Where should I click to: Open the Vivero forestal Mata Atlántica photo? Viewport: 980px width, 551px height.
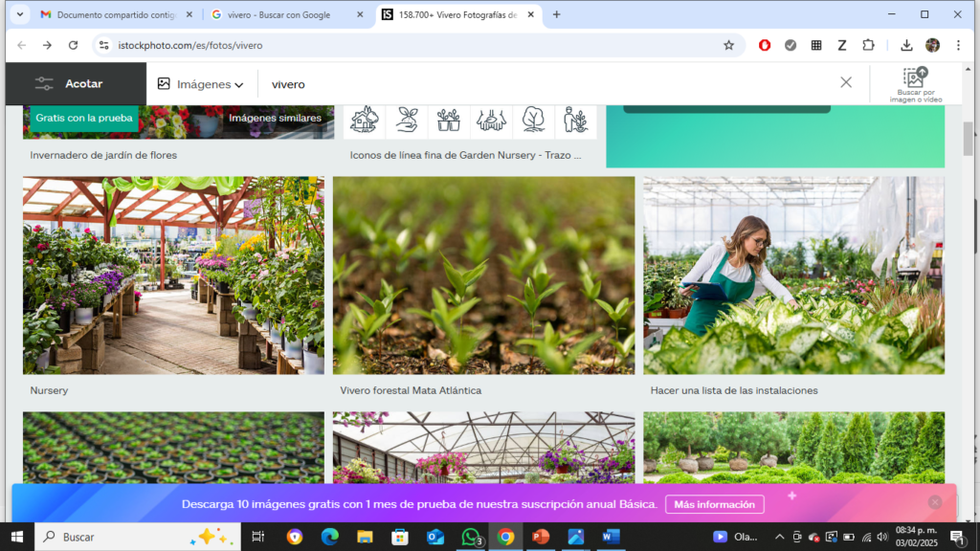click(483, 275)
